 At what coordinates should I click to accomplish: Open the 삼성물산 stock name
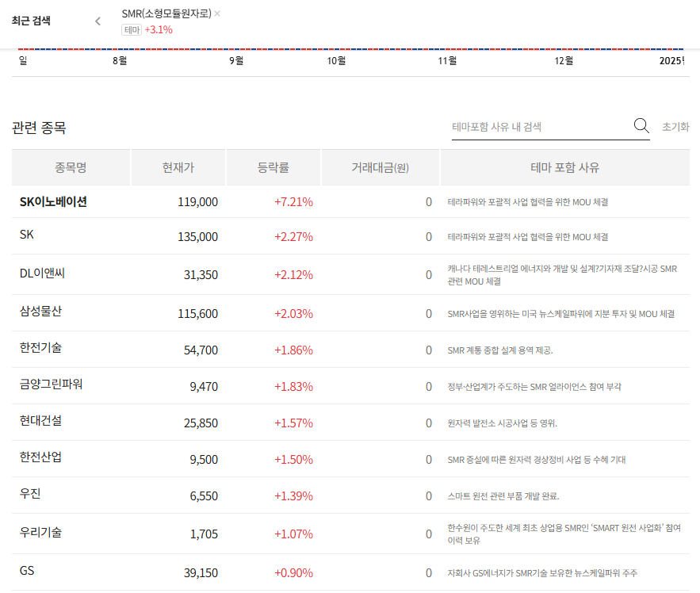[40, 311]
